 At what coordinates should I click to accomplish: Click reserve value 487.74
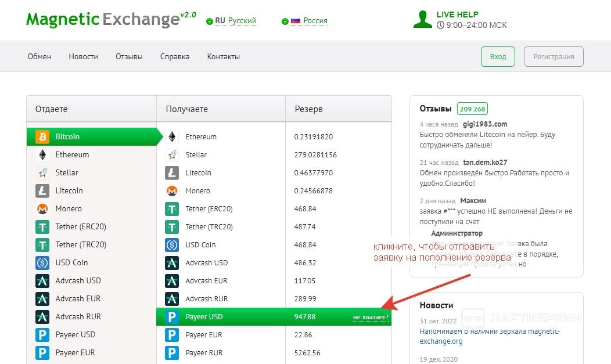[305, 226]
